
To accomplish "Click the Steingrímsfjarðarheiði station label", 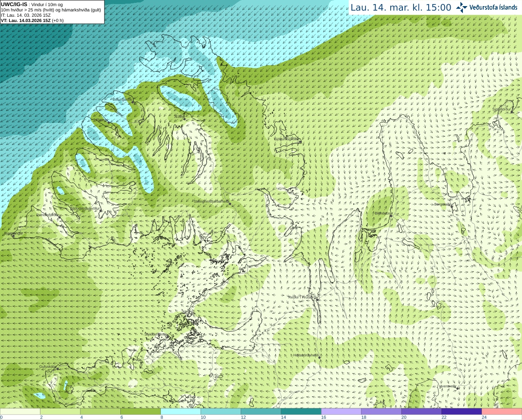I will click(211, 201).
